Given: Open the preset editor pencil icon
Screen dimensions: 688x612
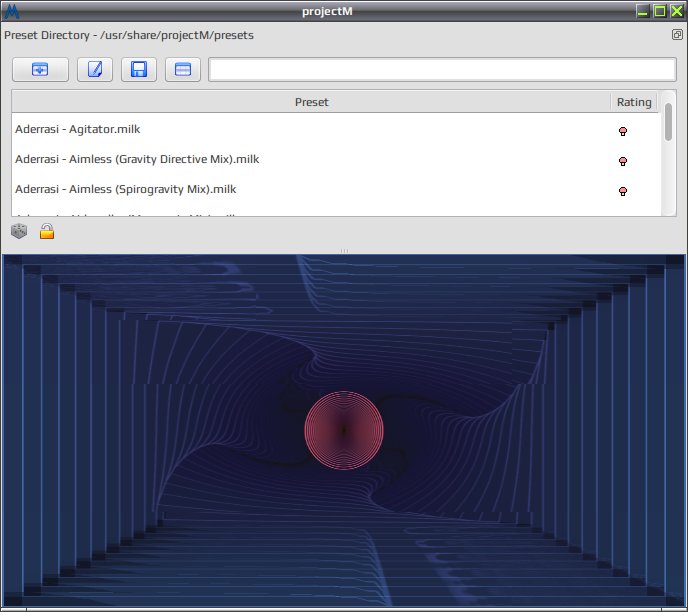Looking at the screenshot, I should (x=95, y=69).
